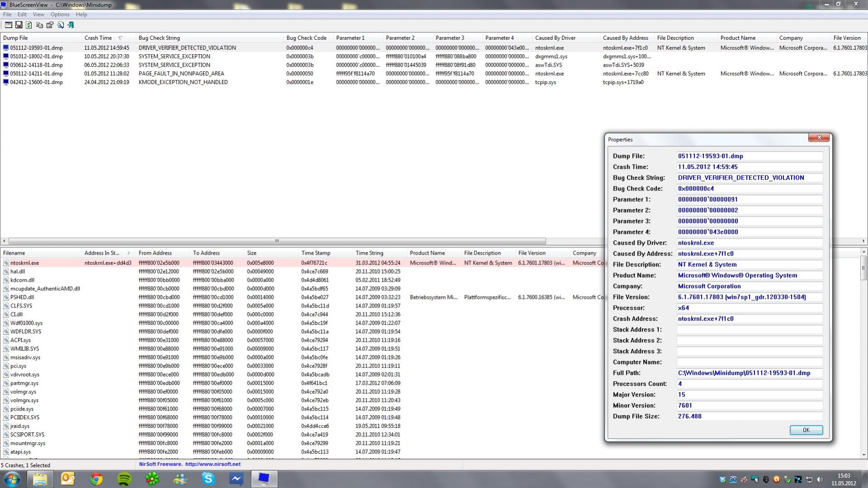The width and height of the screenshot is (868, 488).
Task: Open ICQ flower icon in taskbar
Action: [152, 479]
